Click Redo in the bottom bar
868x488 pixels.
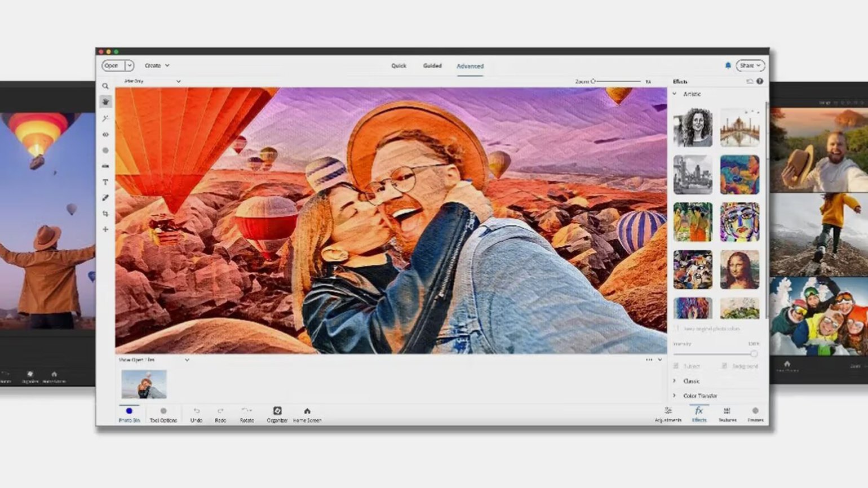coord(220,414)
